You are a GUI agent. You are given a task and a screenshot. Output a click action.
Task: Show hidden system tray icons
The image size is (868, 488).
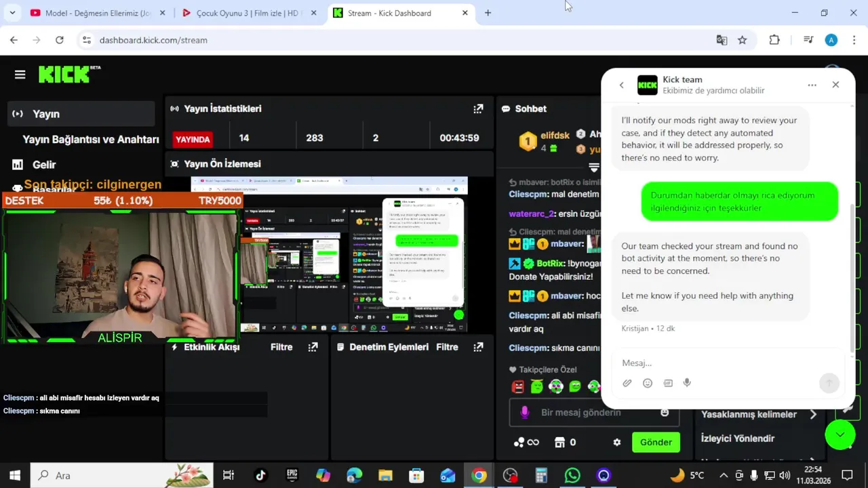724,475
